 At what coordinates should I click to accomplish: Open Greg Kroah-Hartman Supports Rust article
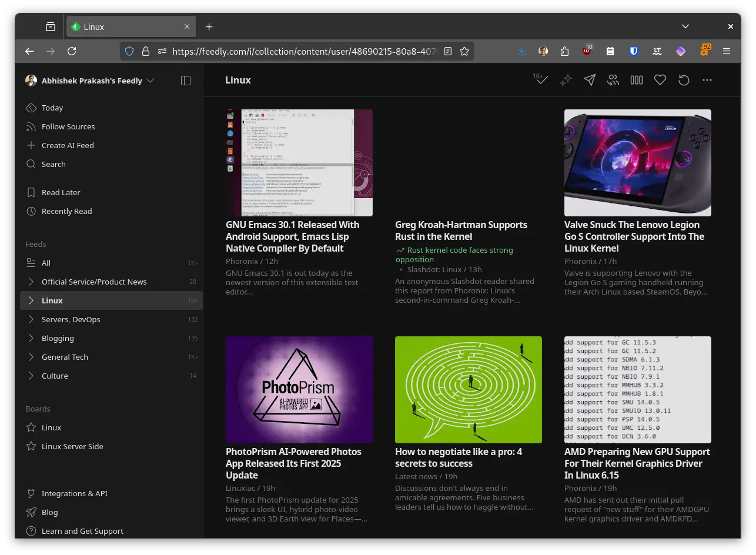click(x=461, y=230)
